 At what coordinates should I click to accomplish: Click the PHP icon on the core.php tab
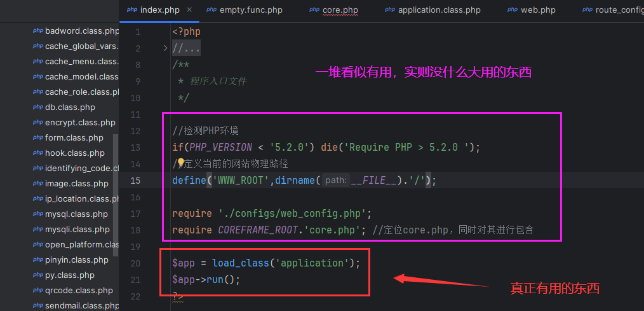point(314,10)
